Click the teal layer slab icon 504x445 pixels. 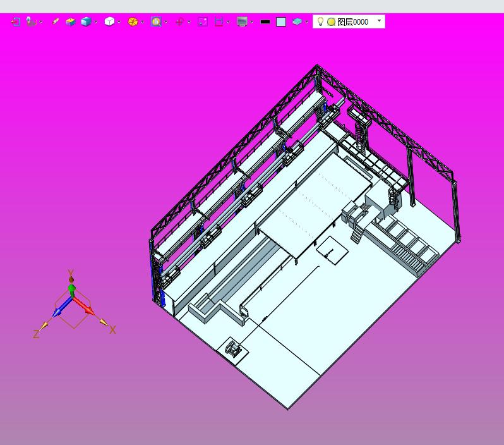[x=297, y=21]
